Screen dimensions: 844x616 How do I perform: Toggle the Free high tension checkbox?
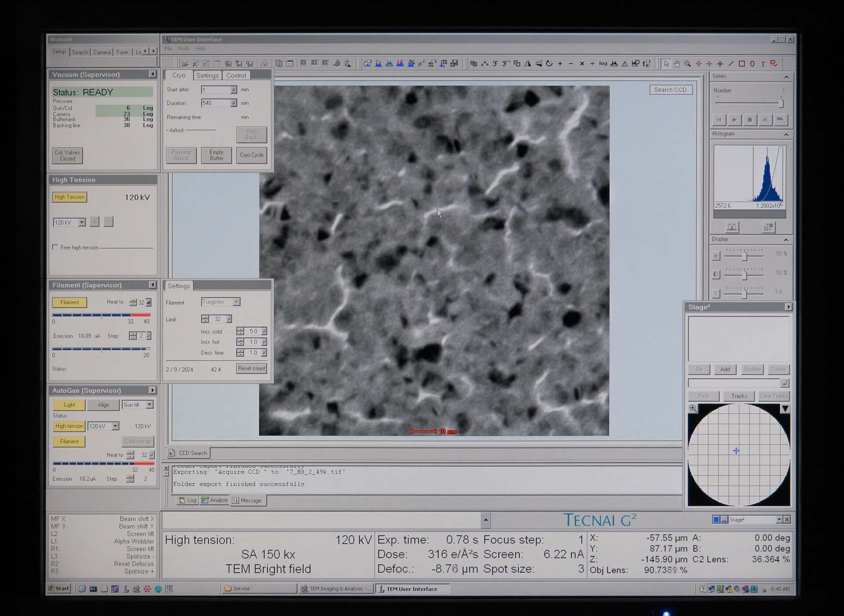point(55,247)
